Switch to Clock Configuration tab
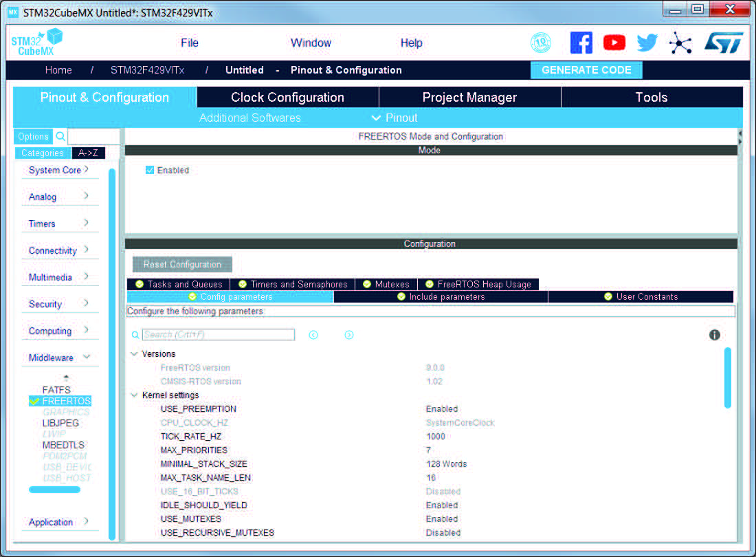The width and height of the screenshot is (756, 557). [x=288, y=98]
